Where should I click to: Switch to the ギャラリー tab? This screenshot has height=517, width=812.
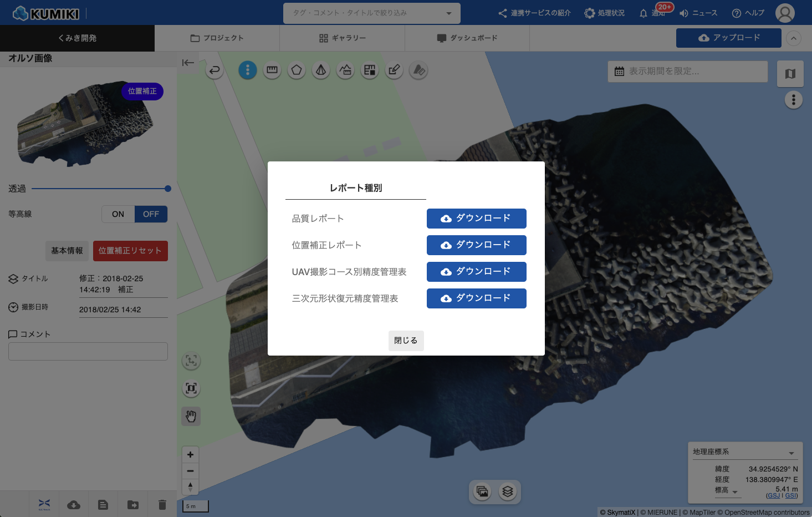[x=343, y=38]
